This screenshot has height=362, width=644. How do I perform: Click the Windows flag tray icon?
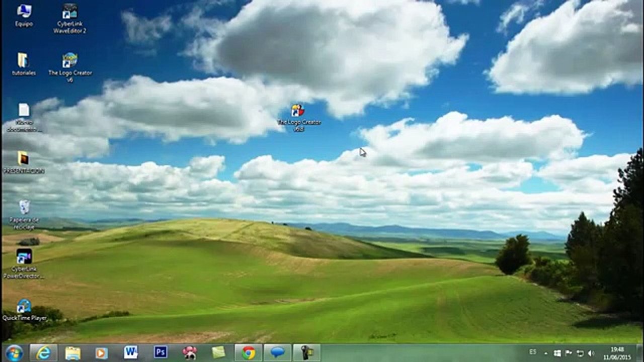[x=557, y=353]
